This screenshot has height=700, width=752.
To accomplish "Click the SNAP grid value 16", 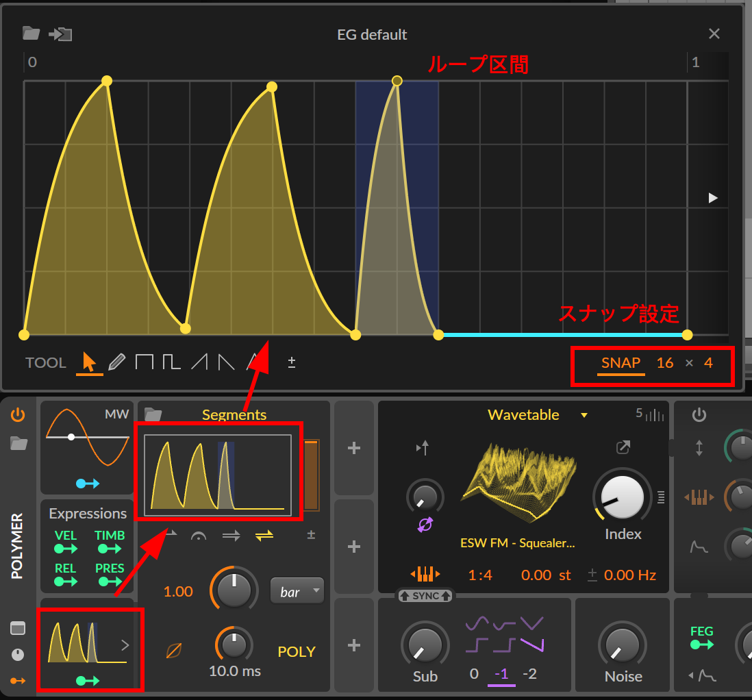I will pyautogui.click(x=665, y=363).
